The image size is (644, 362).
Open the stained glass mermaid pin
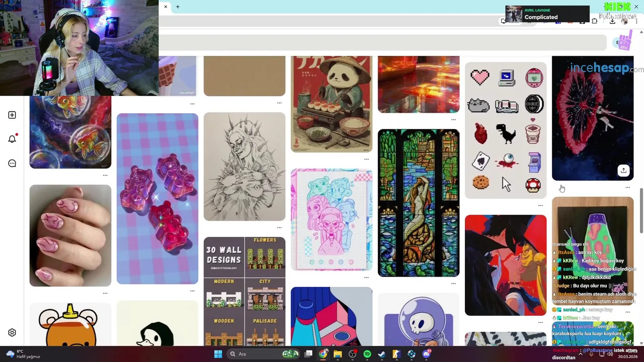click(x=419, y=203)
